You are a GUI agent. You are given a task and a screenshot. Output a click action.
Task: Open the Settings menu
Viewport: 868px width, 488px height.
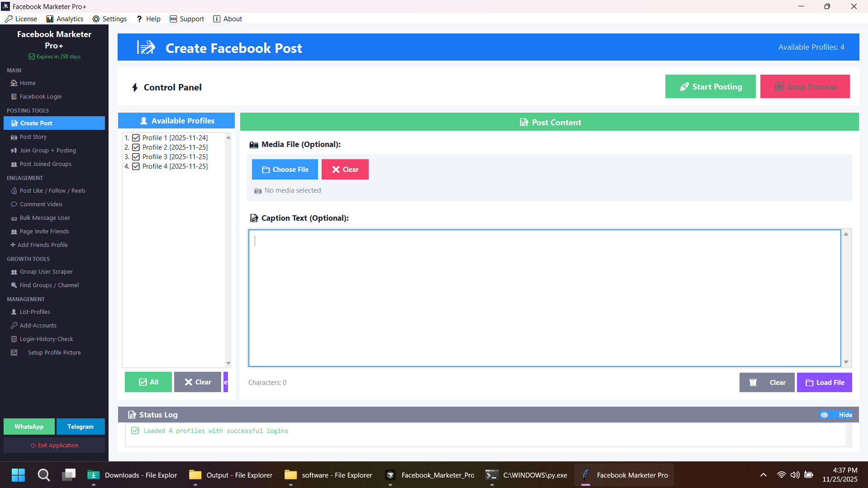(109, 19)
